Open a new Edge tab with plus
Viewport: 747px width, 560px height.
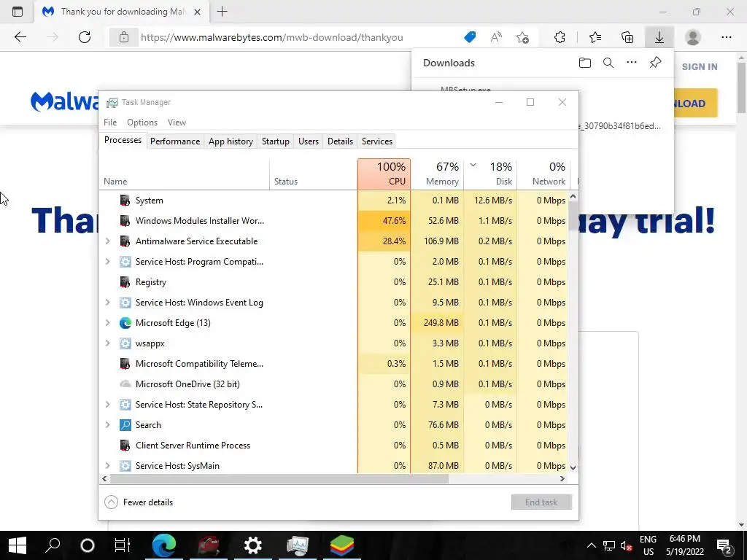coord(222,12)
